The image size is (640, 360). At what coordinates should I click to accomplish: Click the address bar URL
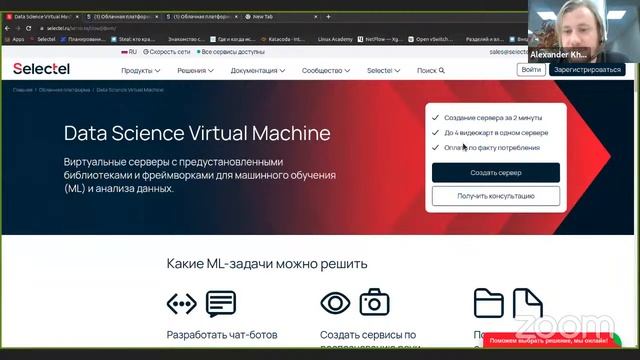[x=81, y=28]
